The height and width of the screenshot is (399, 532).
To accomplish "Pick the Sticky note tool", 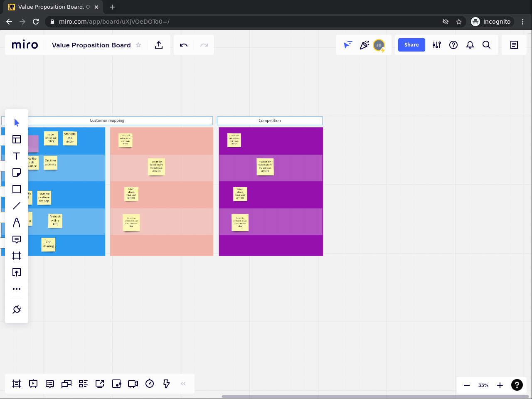I will (x=17, y=172).
